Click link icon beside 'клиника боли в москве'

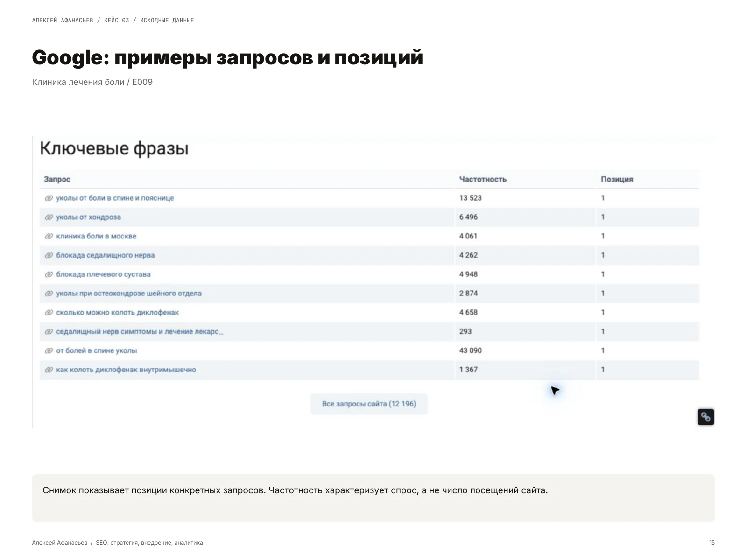coord(49,236)
